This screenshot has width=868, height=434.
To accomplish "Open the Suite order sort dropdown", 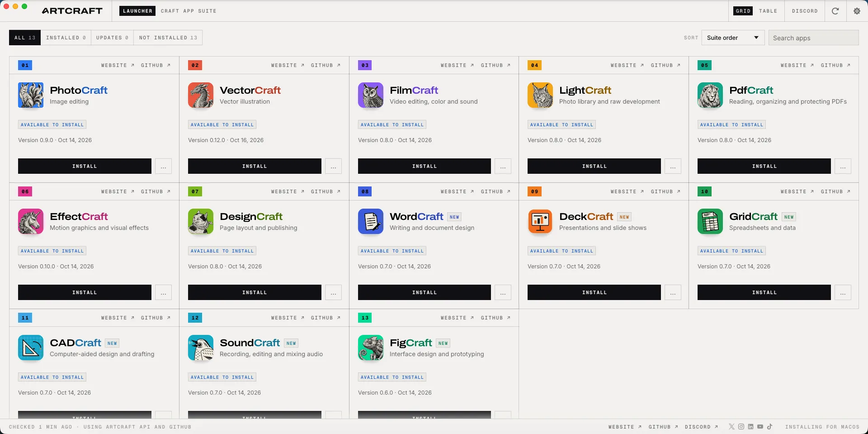I will 733,38.
